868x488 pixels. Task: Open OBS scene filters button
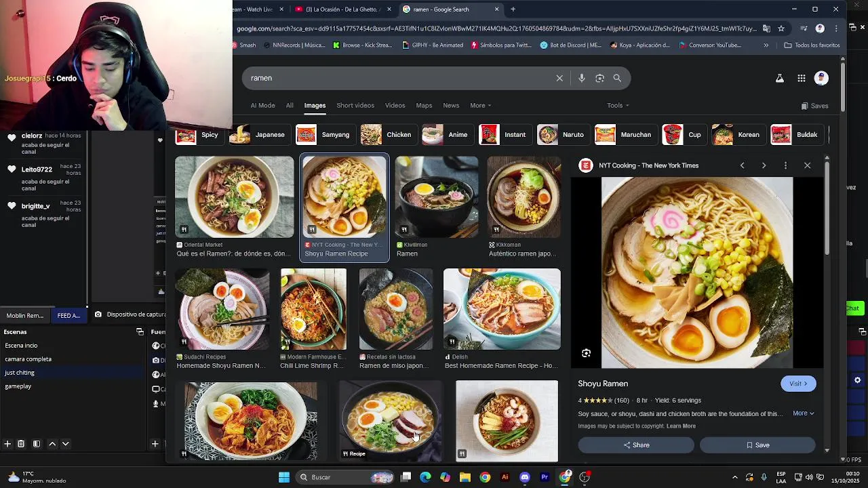37,444
